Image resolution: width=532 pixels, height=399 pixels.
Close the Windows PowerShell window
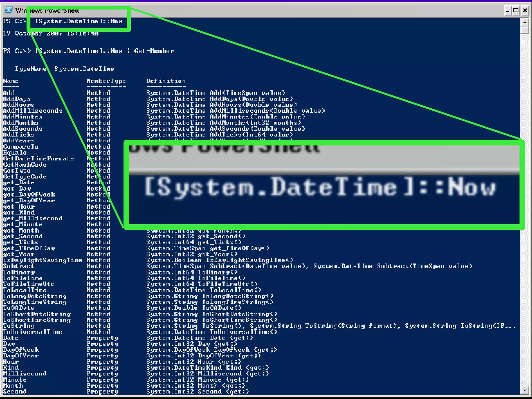525,11
